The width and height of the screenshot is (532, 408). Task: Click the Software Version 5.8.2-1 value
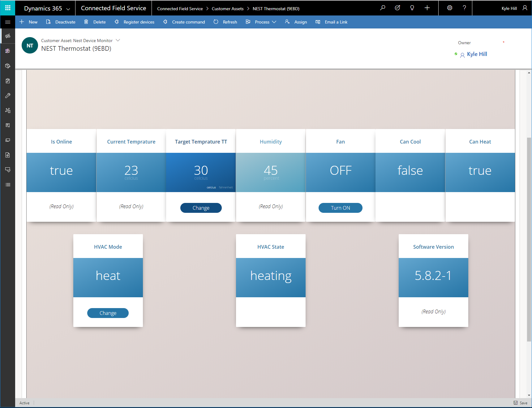click(433, 276)
